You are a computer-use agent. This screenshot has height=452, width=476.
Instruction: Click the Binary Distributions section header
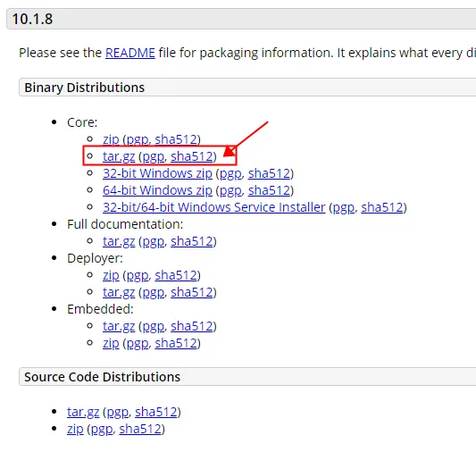click(247, 88)
